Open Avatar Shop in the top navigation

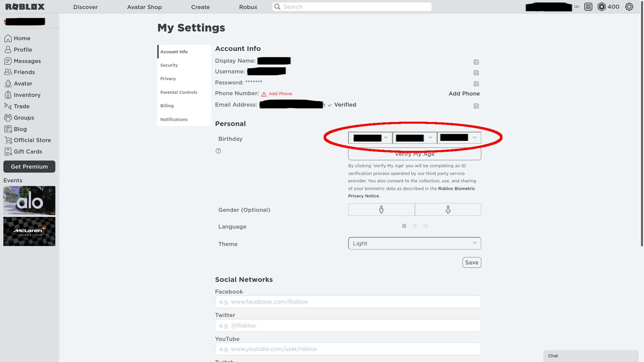click(x=145, y=7)
